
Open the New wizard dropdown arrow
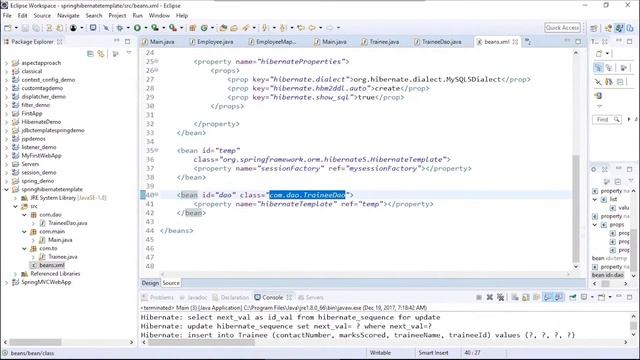(x=16, y=28)
